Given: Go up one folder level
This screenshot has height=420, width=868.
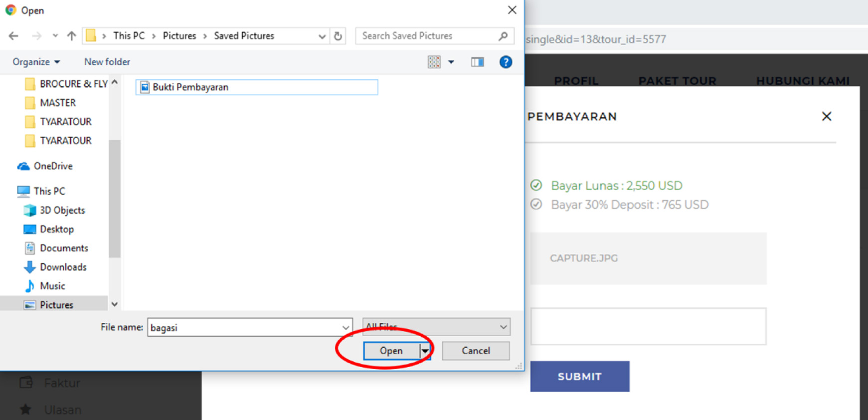Looking at the screenshot, I should [71, 36].
